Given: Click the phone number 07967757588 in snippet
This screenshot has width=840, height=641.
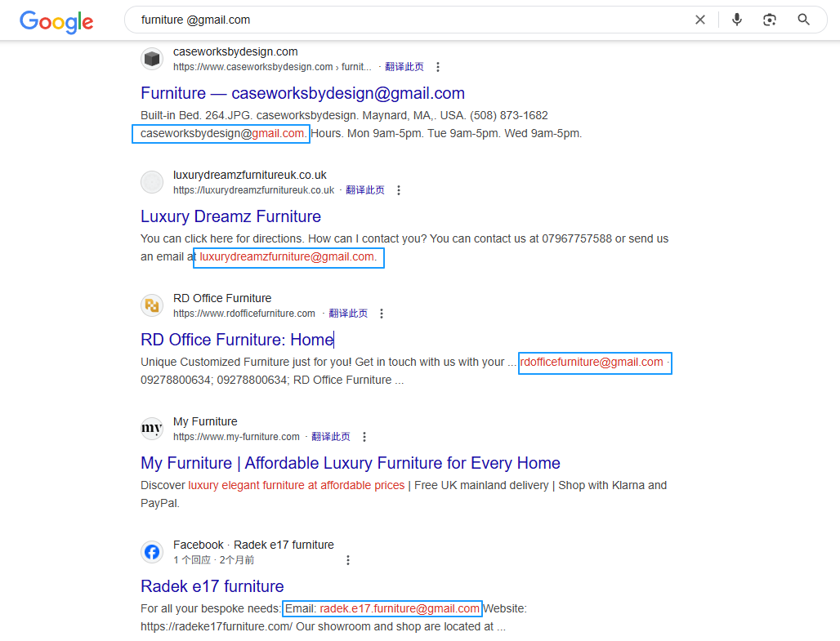Looking at the screenshot, I should 576,238.
